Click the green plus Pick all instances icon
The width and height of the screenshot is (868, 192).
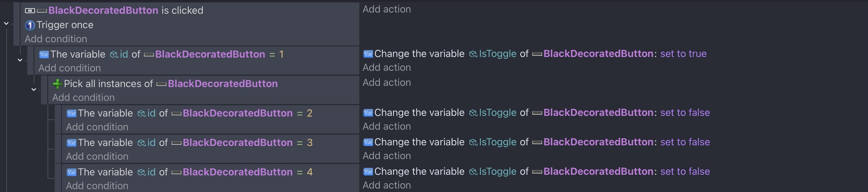57,84
